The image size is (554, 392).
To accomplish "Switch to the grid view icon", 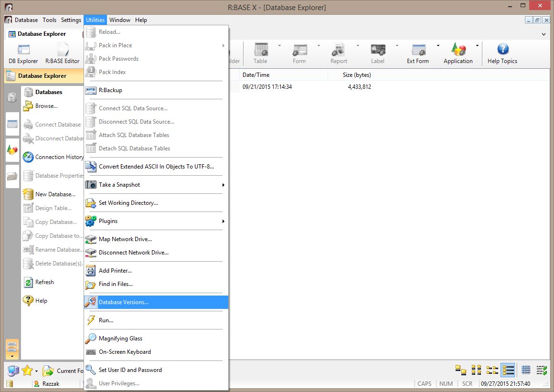I will [x=526, y=370].
